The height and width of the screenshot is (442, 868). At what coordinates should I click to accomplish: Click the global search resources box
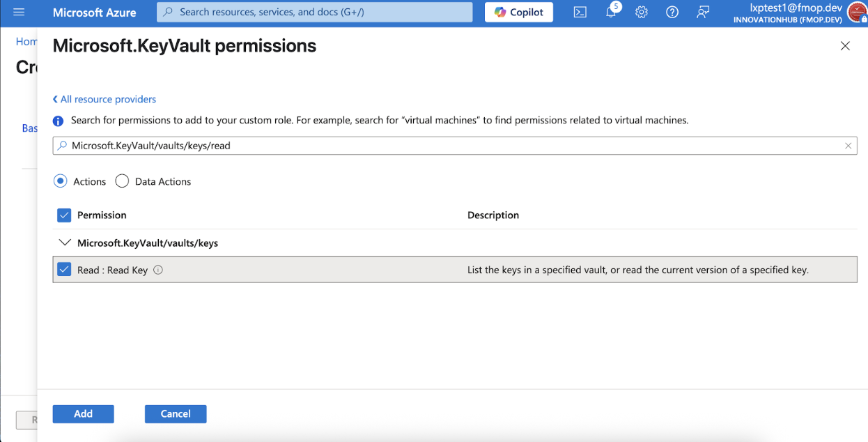click(314, 13)
